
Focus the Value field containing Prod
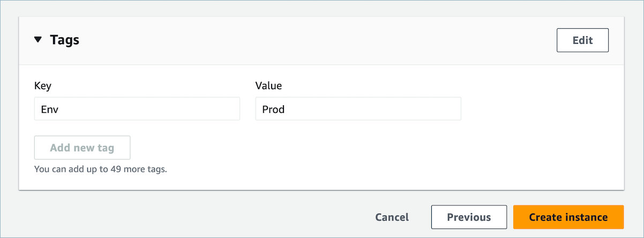[358, 109]
